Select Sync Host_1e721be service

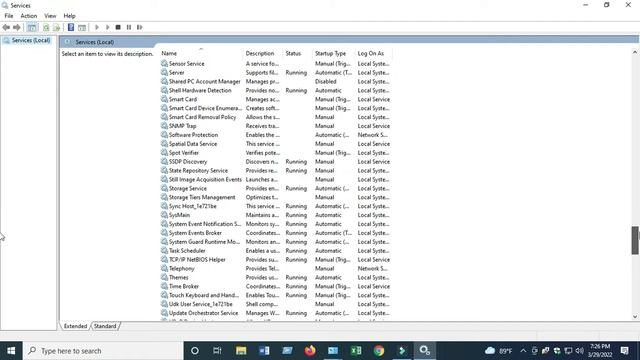pos(276,207)
